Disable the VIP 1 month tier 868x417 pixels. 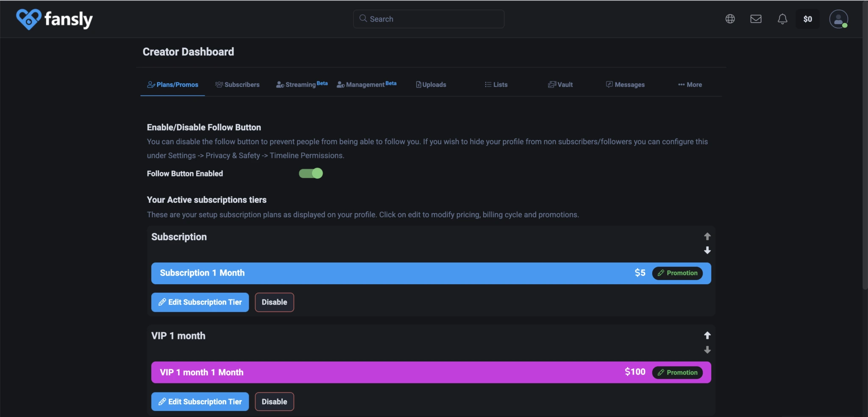click(274, 402)
